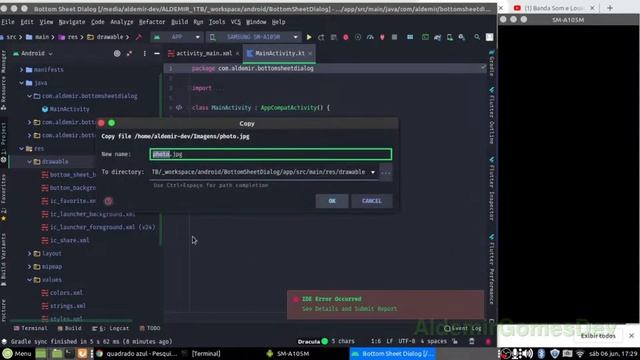
Task: Click the project panel scroll-to-source target icon
Action: (x=117, y=53)
